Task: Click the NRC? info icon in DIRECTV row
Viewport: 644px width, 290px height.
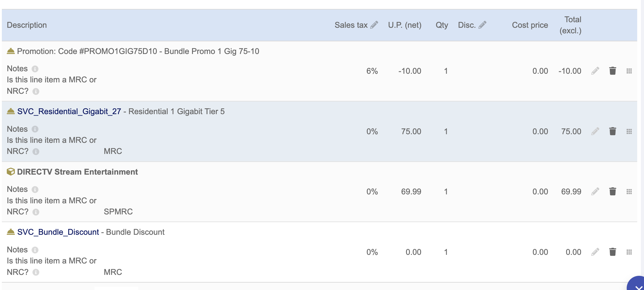Action: 36,212
